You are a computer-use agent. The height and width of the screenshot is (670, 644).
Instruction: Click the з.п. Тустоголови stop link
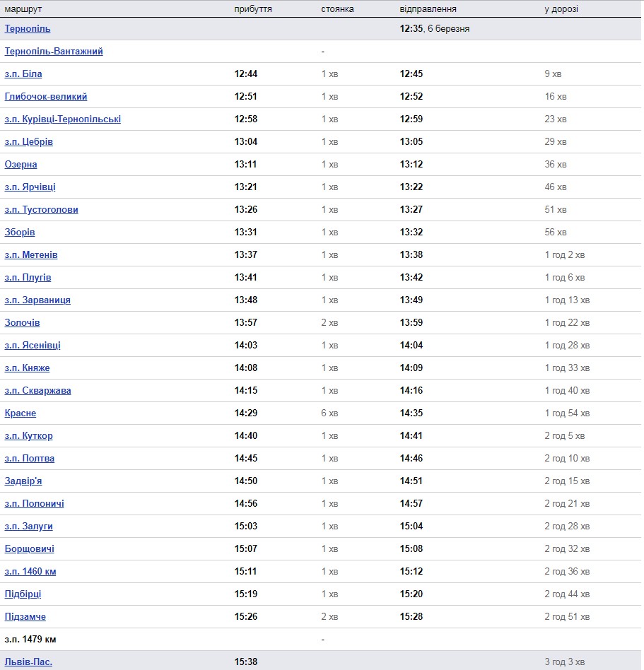[x=42, y=210]
